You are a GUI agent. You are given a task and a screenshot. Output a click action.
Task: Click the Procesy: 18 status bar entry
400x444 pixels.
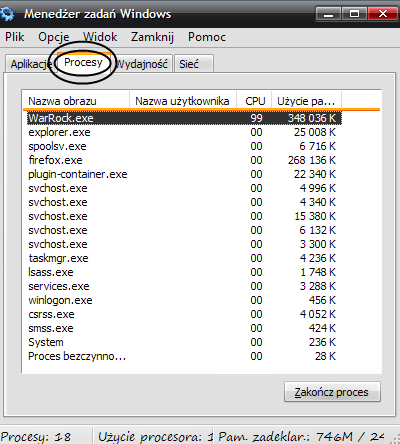coord(36,436)
